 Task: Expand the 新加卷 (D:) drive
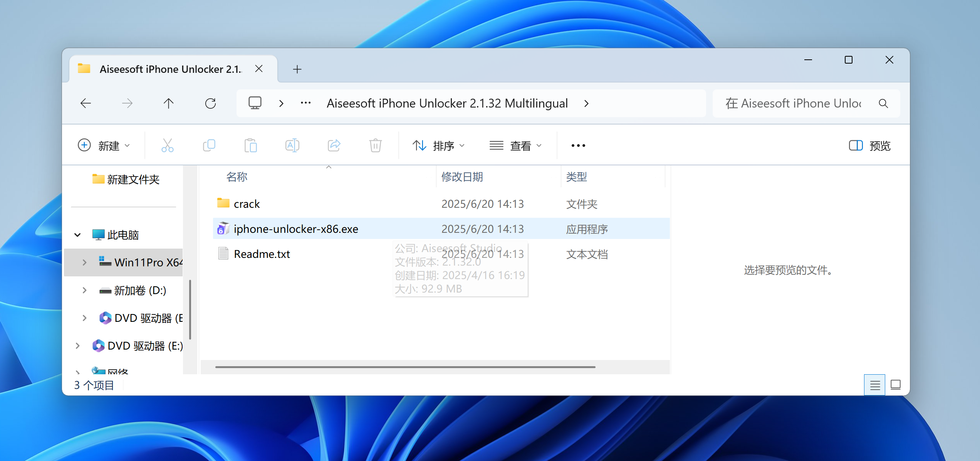click(x=84, y=290)
